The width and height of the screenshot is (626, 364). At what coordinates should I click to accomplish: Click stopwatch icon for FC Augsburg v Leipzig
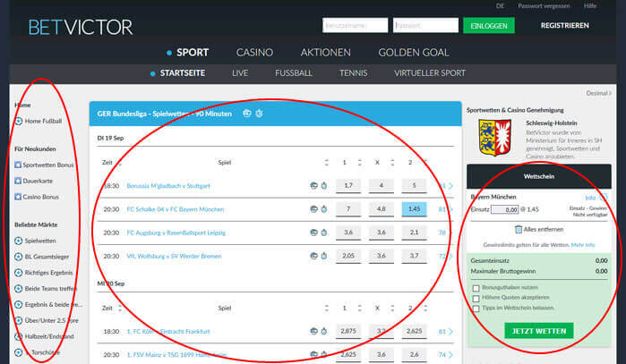point(324,233)
